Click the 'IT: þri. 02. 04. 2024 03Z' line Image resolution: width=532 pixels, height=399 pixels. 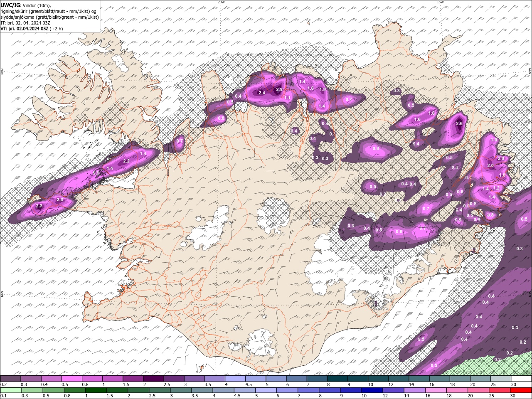[26, 23]
